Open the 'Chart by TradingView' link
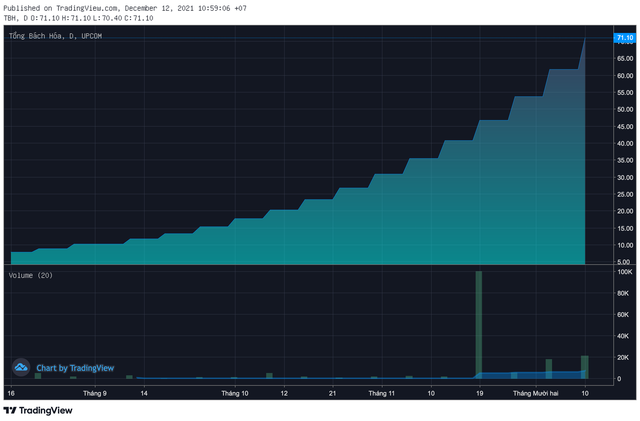Viewport: 640px width, 421px height. click(x=75, y=368)
